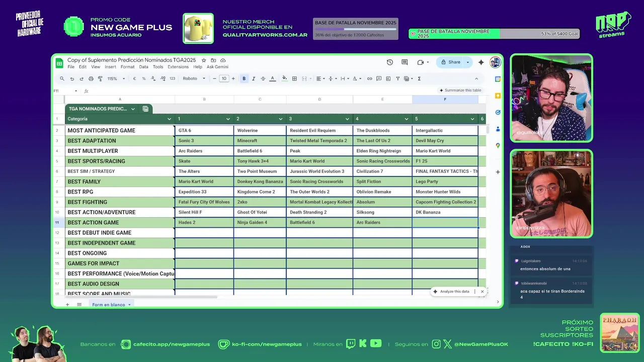Decrease decimal places icon
Image resolution: width=644 pixels, height=362 pixels.
[x=153, y=78]
